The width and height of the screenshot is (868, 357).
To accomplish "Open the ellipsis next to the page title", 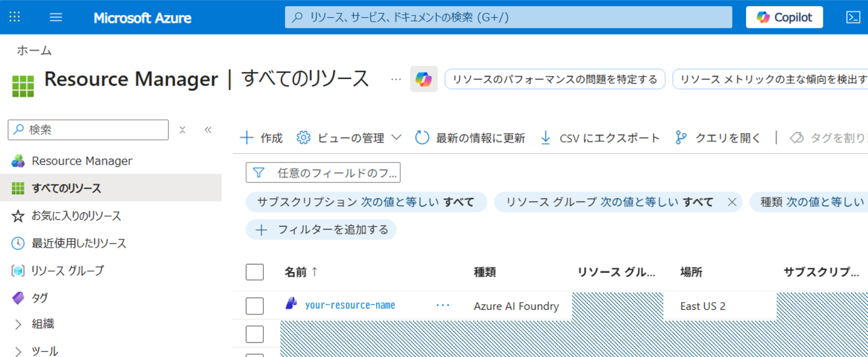I will (396, 79).
